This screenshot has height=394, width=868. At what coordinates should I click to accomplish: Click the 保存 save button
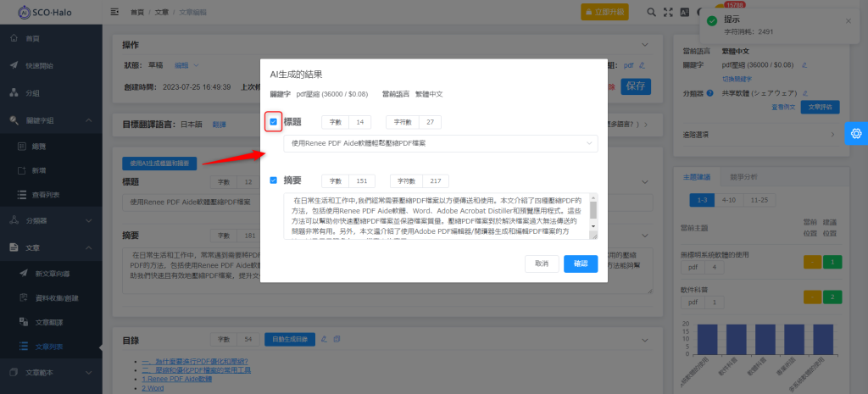pos(636,87)
